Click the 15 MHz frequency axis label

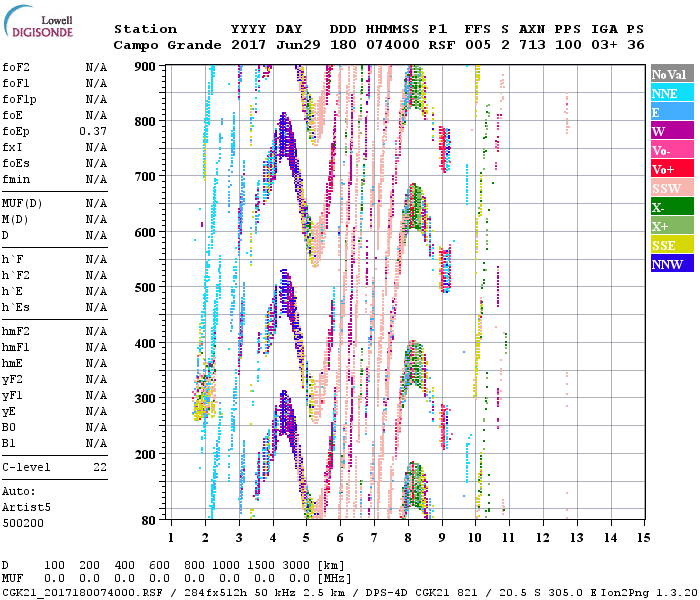pyautogui.click(x=643, y=538)
